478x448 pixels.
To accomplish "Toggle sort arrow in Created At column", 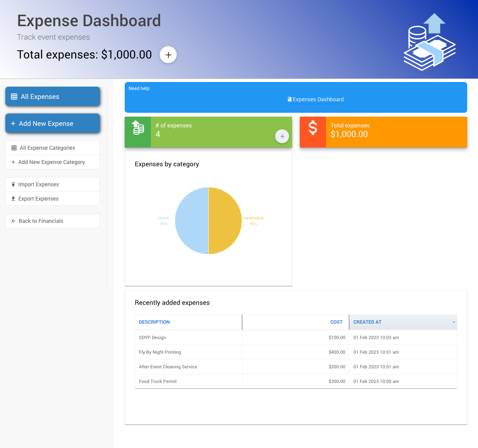I will pyautogui.click(x=454, y=322).
